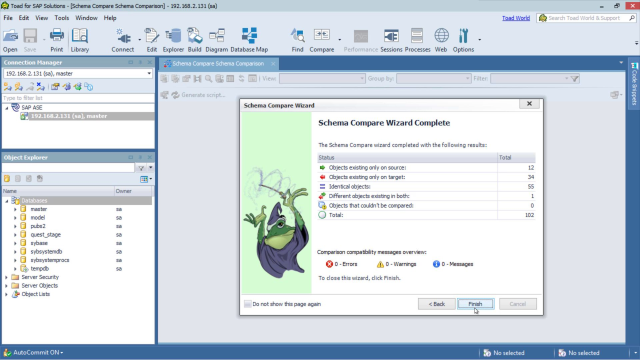
Task: Select the tempdb database
Action: (x=40, y=269)
